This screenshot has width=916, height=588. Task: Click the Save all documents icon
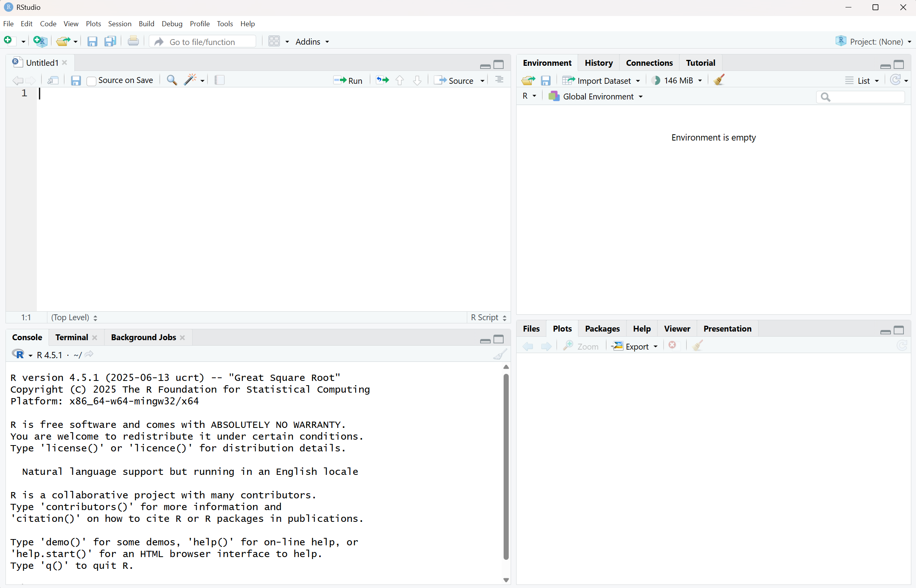click(x=110, y=41)
